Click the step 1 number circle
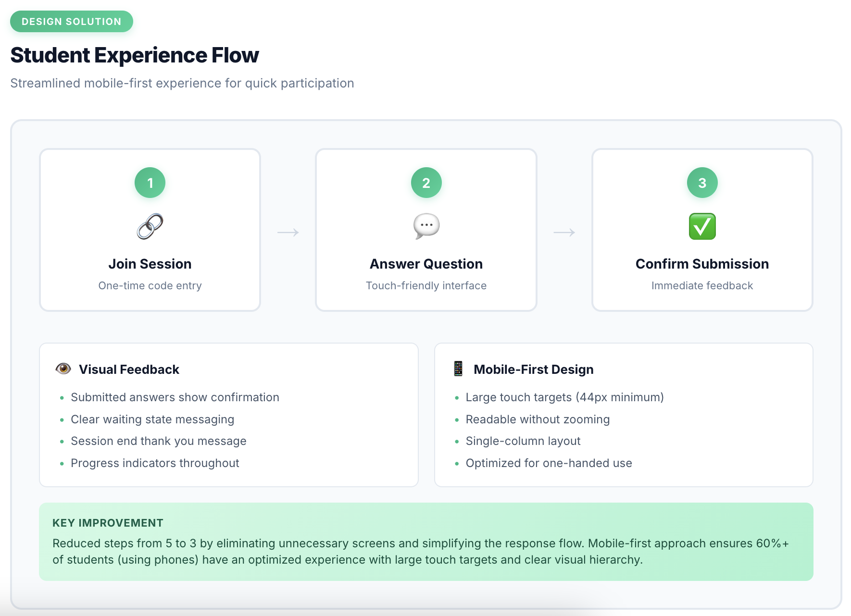Image resolution: width=851 pixels, height=616 pixels. [x=150, y=183]
